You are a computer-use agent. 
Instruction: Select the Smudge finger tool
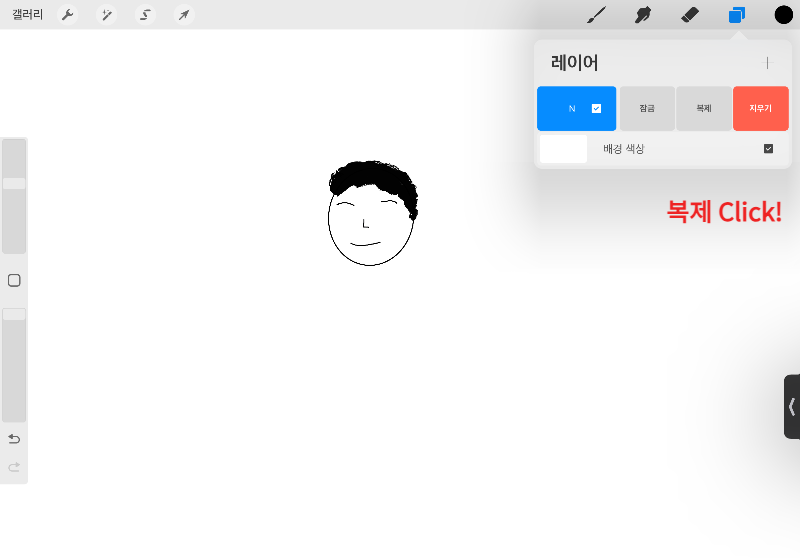click(x=643, y=15)
